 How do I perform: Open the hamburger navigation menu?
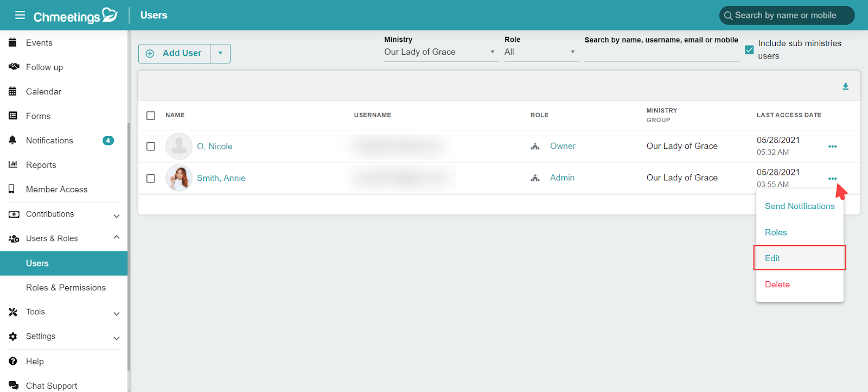[20, 15]
